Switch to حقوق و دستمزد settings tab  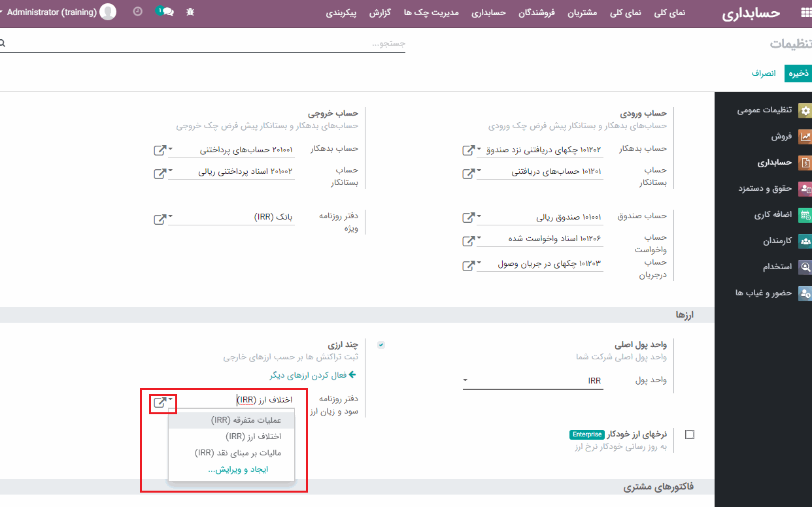click(765, 188)
